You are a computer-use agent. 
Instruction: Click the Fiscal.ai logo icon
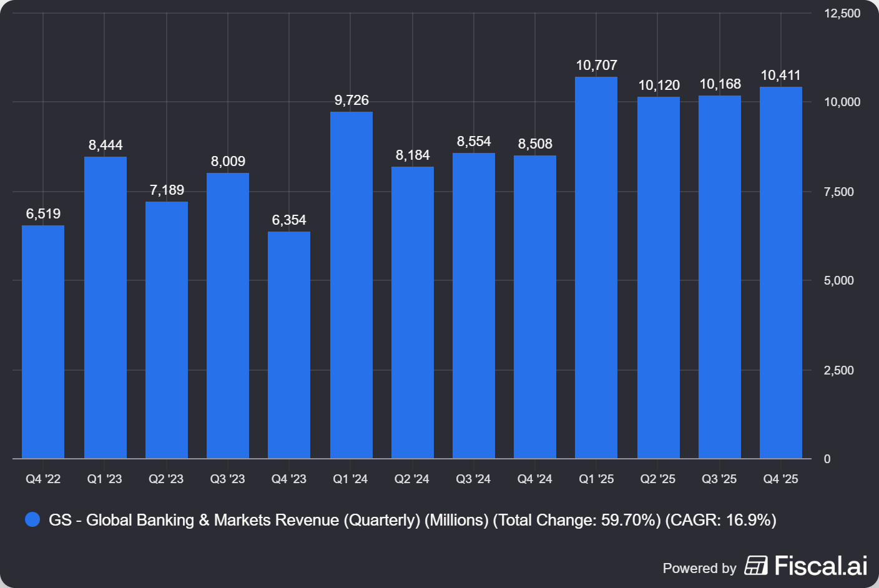[x=756, y=566]
